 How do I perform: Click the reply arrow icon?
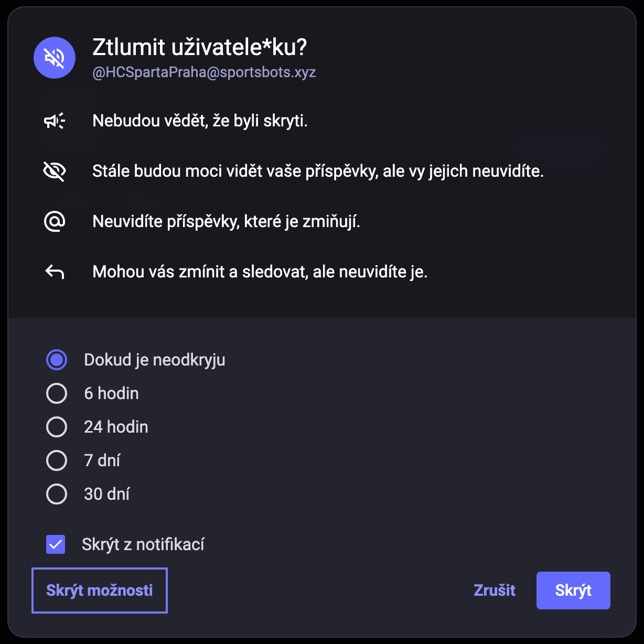55,272
